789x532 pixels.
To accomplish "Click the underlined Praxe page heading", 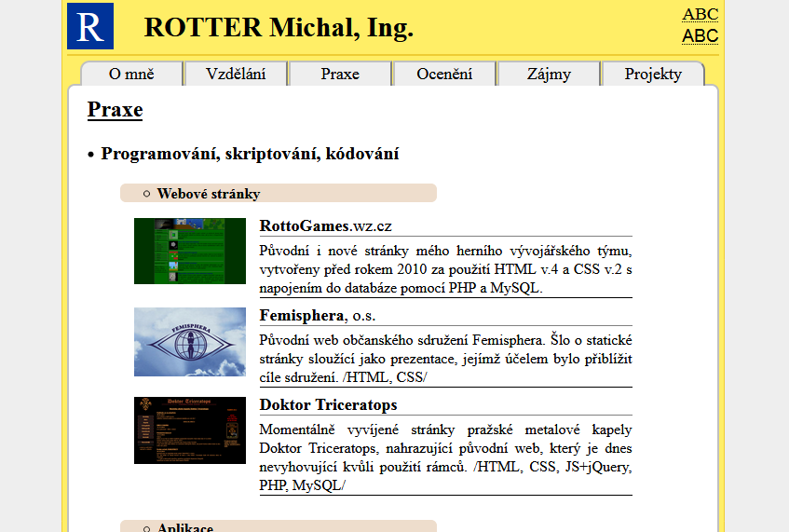I will (x=115, y=110).
